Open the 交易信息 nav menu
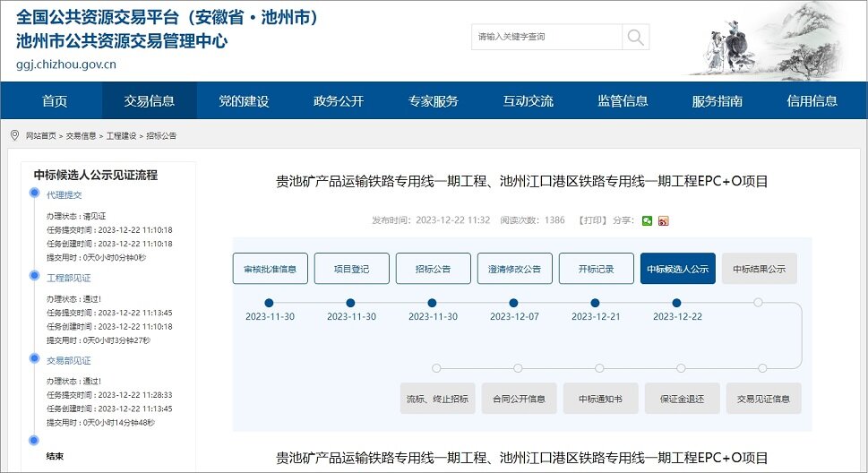Image resolution: width=868 pixels, height=473 pixels. click(x=150, y=101)
